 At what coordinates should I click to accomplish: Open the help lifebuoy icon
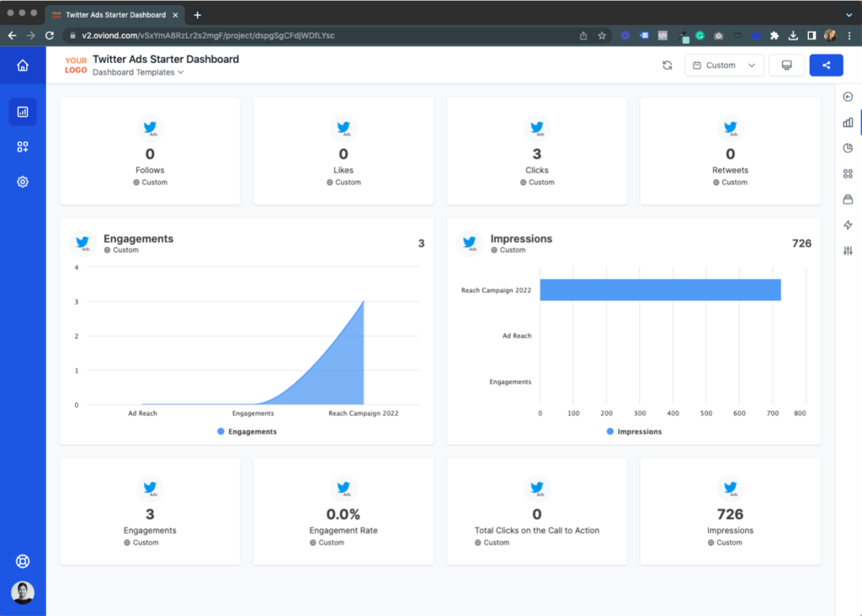click(23, 561)
